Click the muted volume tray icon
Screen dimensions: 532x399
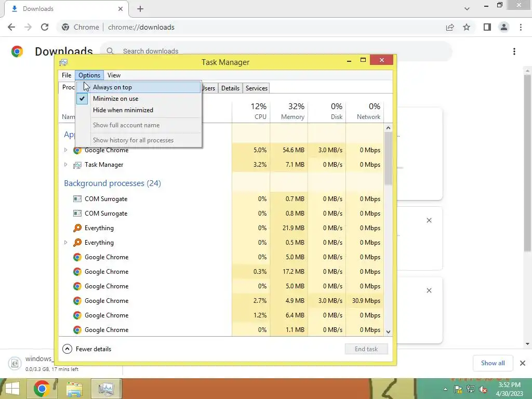point(483,389)
